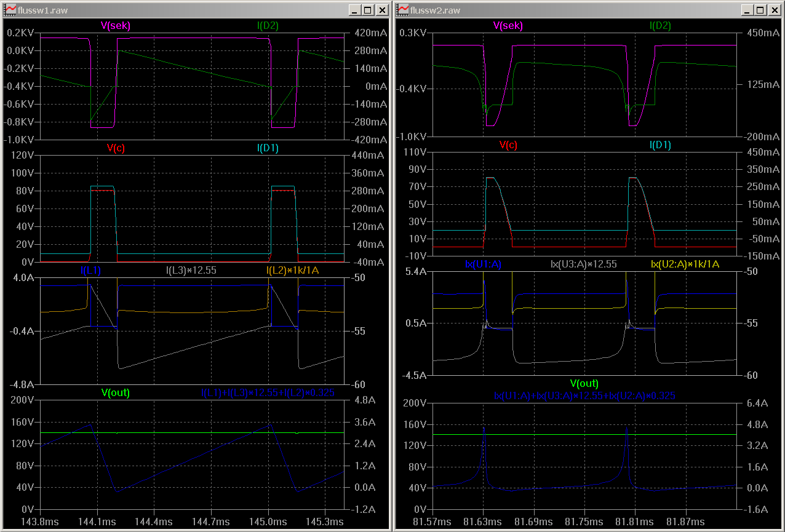
Task: Click the 81.87ms time axis label
Action: coord(686,521)
